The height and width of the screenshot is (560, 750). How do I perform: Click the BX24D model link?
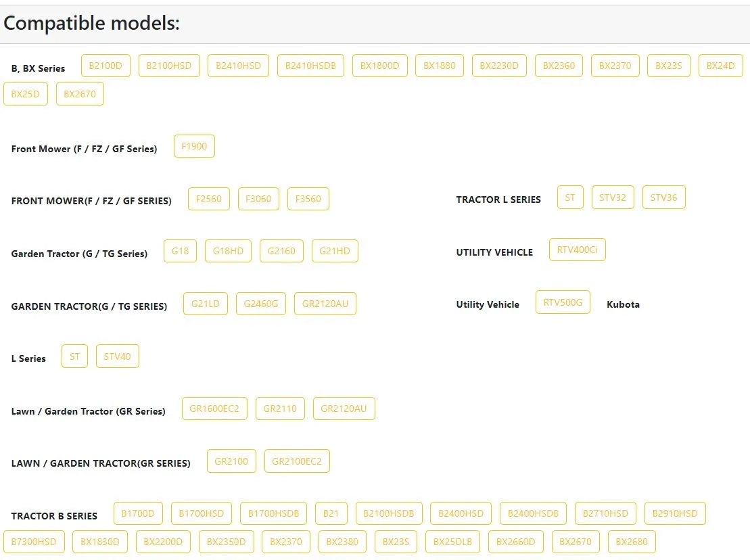[x=720, y=66]
